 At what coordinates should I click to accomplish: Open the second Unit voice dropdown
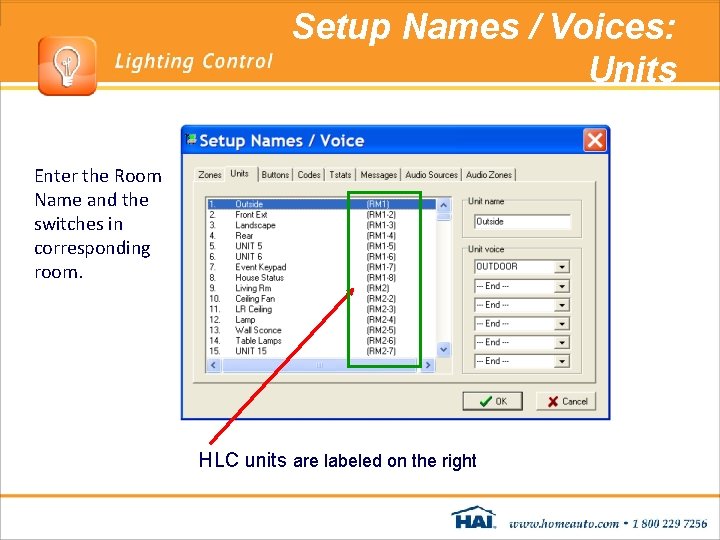coord(562,286)
